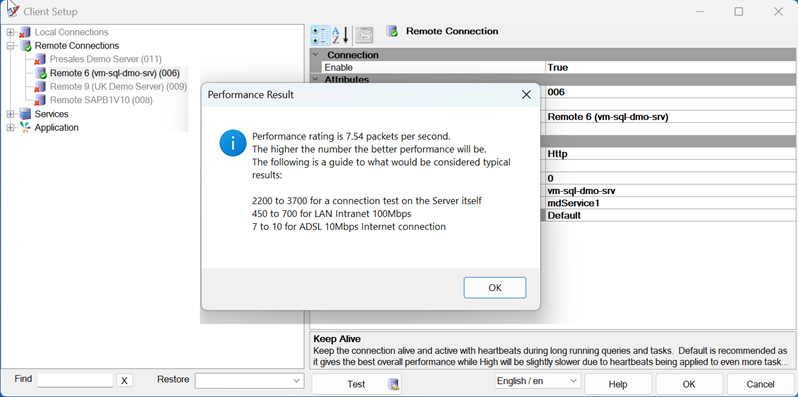This screenshot has height=397, width=798.
Task: Click Client Setup title bar app icon
Action: pyautogui.click(x=13, y=11)
